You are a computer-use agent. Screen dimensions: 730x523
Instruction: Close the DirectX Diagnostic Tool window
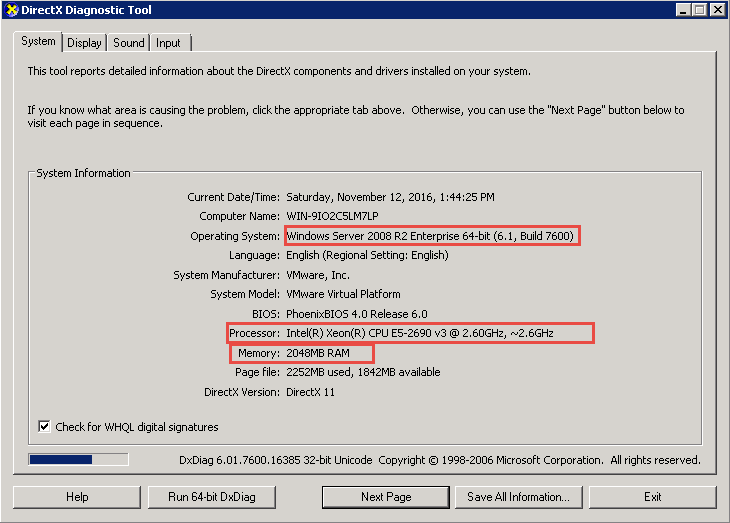(717, 10)
